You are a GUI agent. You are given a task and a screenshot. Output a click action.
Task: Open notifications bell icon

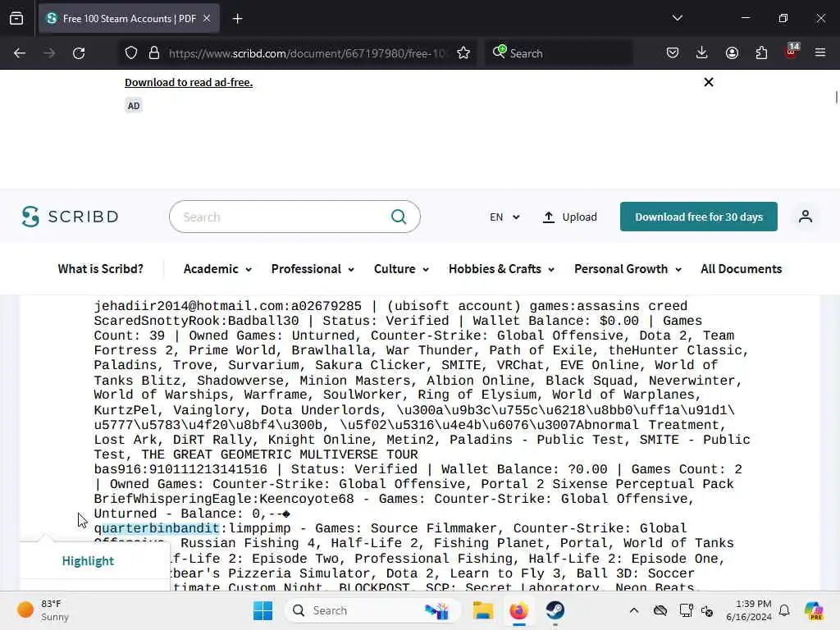pos(783,610)
